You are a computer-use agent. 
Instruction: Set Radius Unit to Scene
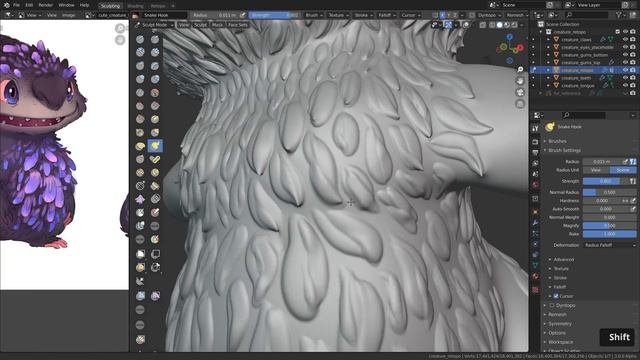622,170
